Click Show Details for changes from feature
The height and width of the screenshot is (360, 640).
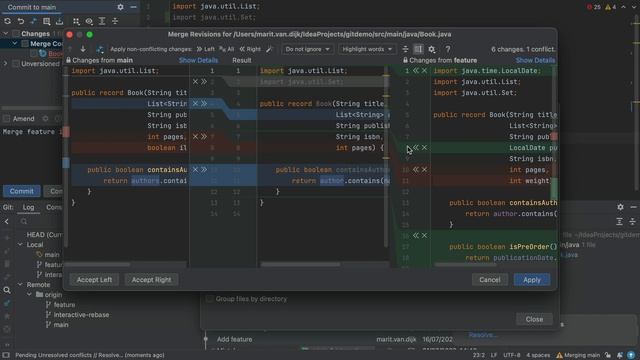pyautogui.click(x=535, y=60)
